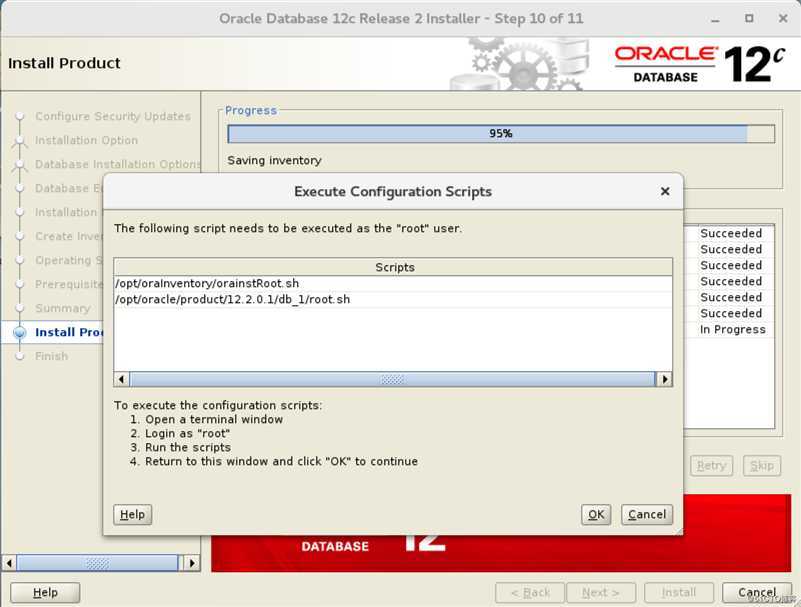Click the Install Product step bullet icon

point(20,333)
